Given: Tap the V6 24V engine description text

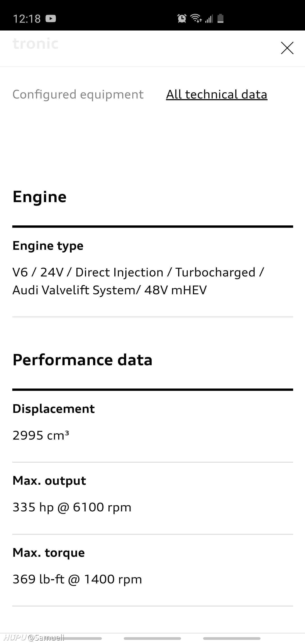Looking at the screenshot, I should coord(138,281).
